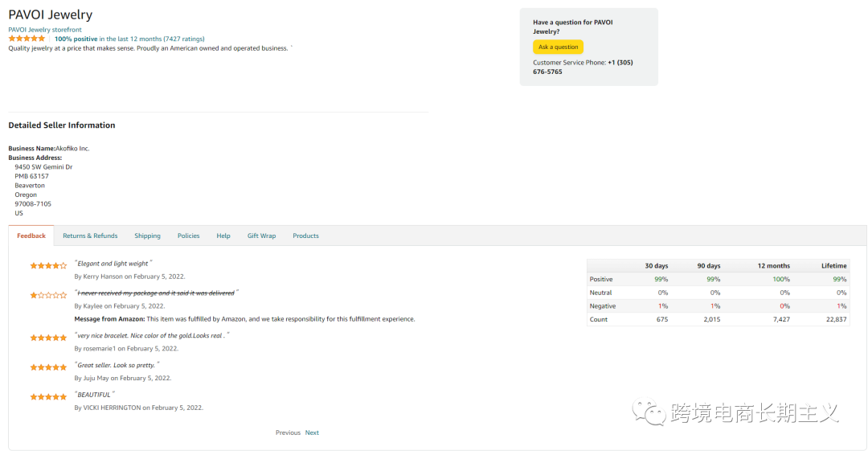868x451 pixels.
Task: Open the PAVOI Jewelry storefront link
Action: pyautogui.click(x=45, y=30)
